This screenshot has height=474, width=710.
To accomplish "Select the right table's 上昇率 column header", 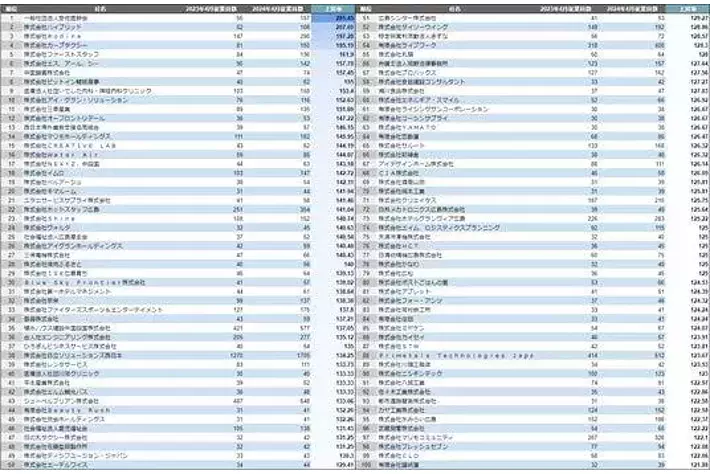I will [x=688, y=7].
